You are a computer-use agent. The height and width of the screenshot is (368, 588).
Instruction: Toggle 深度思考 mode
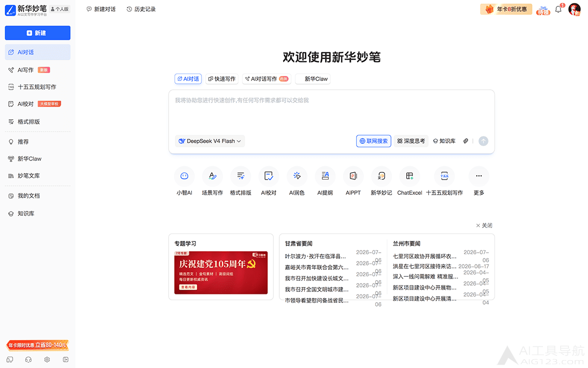click(411, 141)
